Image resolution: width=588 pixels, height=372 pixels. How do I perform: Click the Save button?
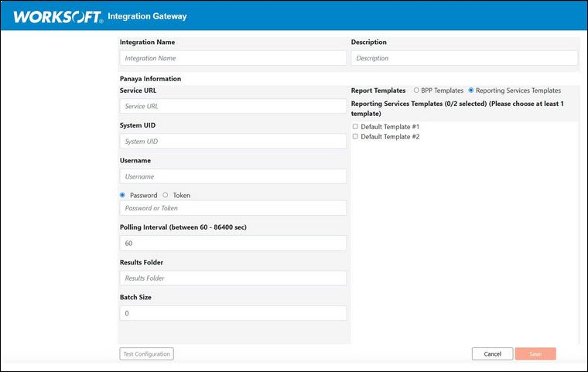pyautogui.click(x=535, y=353)
